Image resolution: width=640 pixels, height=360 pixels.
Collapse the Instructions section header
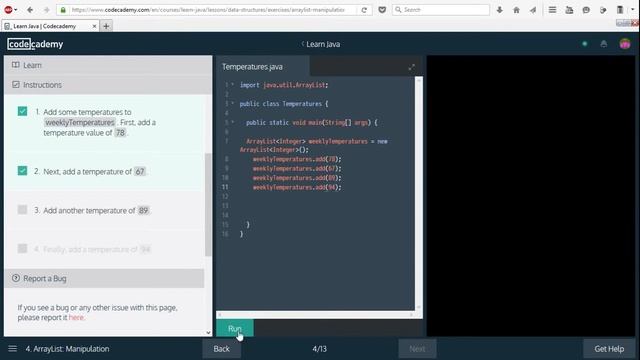[108, 85]
